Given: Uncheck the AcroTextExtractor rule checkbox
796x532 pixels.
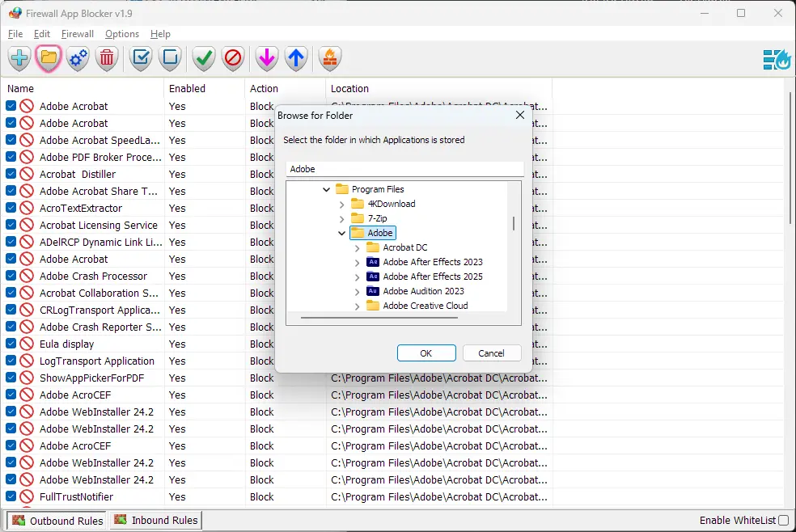Looking at the screenshot, I should coord(11,208).
